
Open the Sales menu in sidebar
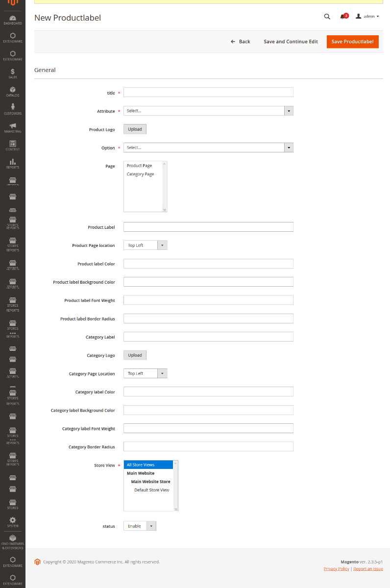[x=13, y=73]
